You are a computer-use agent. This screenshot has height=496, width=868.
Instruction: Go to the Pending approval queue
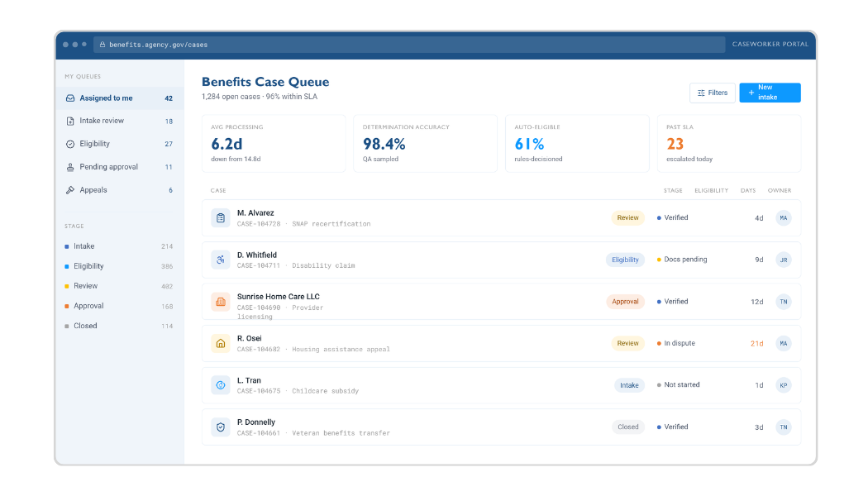(x=120, y=167)
